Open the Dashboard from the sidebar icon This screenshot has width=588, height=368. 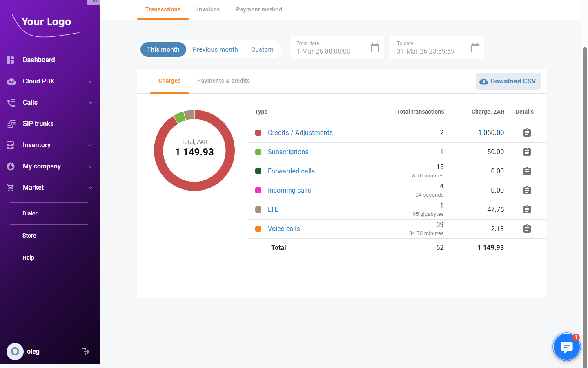click(x=10, y=60)
